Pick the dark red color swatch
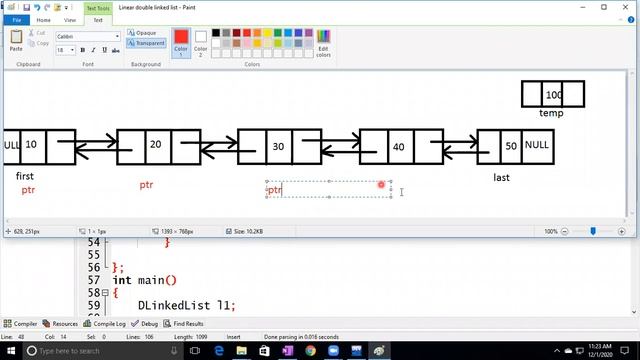Image resolution: width=640 pixels, height=360 pixels. coord(236,33)
